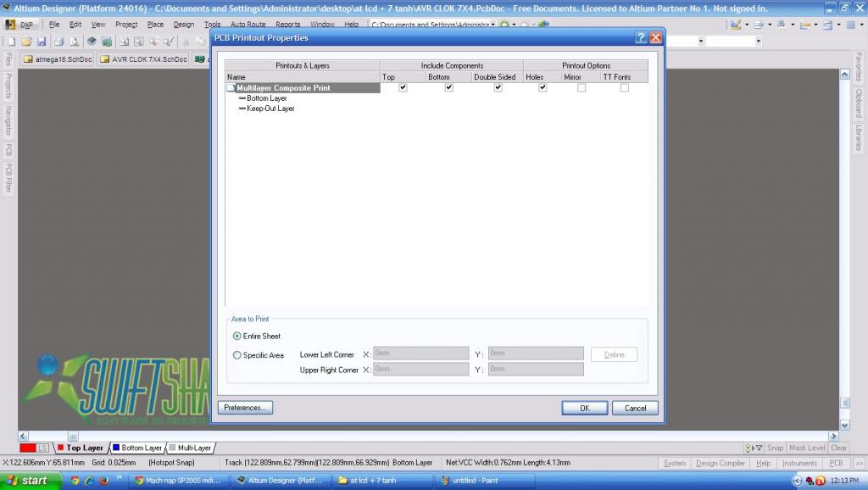Click the Print Preview toolbar icon
The height and width of the screenshot is (490, 868).
[75, 42]
